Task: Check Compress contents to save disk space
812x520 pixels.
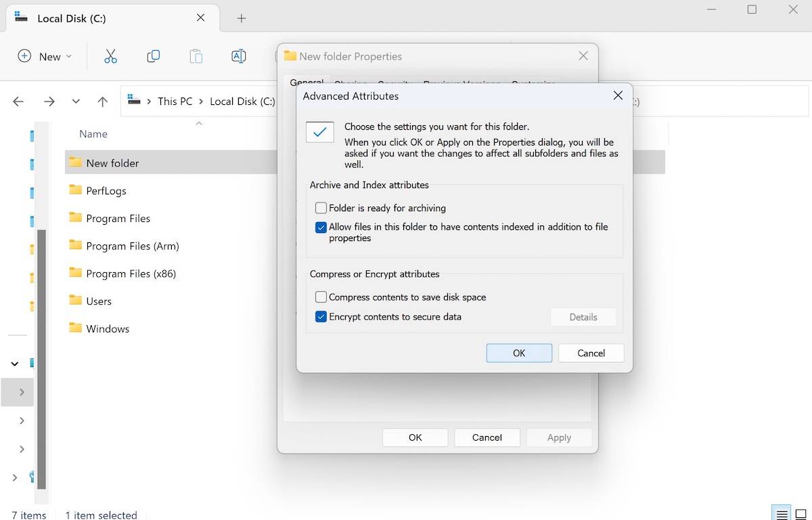Action: [321, 297]
